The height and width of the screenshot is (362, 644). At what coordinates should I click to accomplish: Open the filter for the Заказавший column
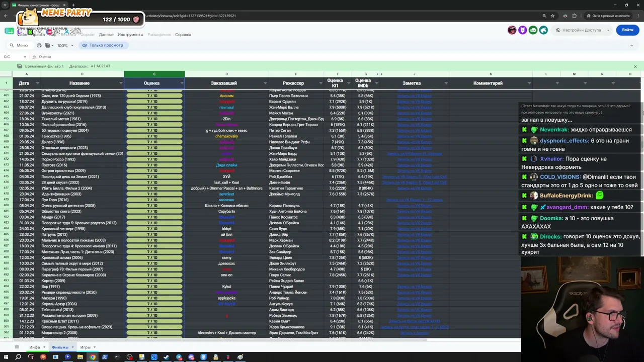(265, 83)
